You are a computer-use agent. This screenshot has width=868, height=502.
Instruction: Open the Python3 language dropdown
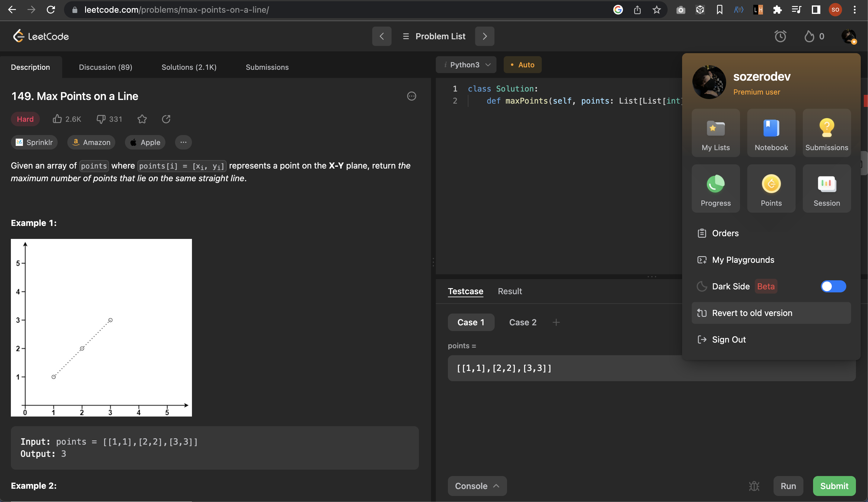click(466, 65)
